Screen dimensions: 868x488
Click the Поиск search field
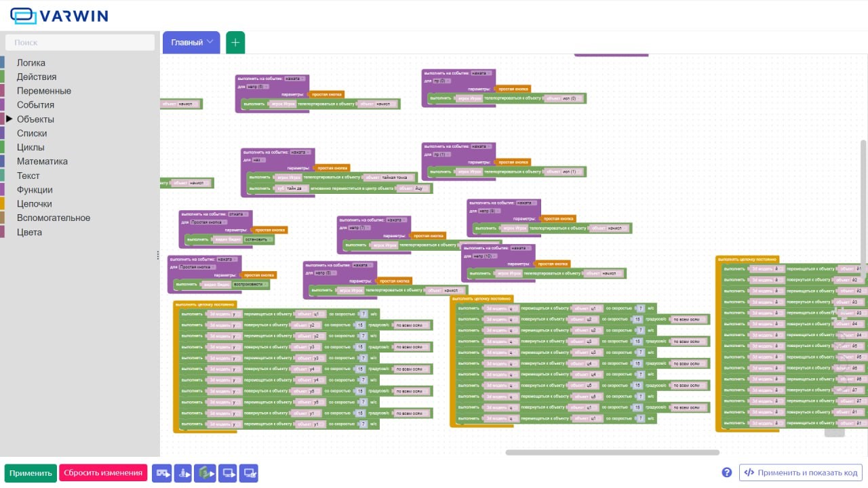tap(80, 42)
